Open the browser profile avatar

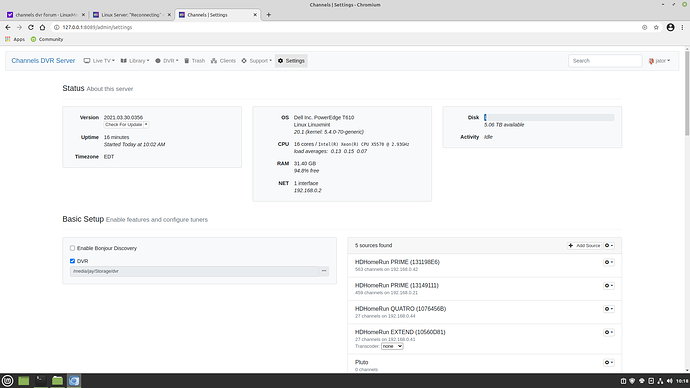click(x=670, y=27)
